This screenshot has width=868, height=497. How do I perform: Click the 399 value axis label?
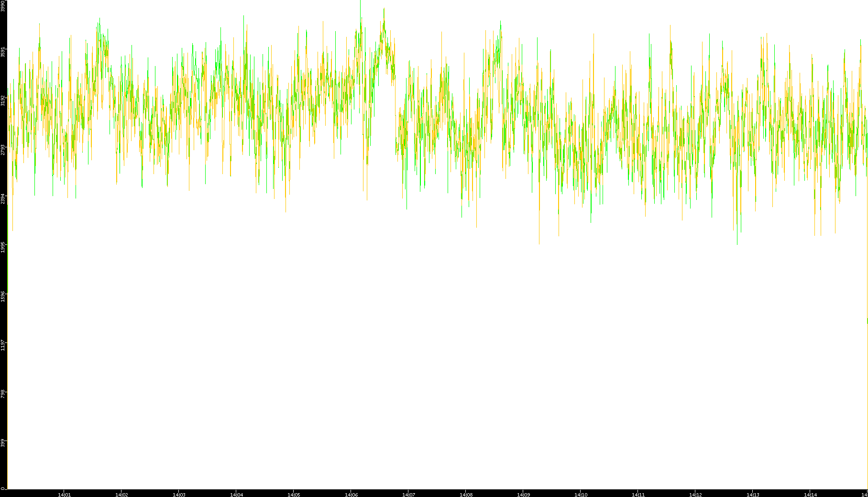[x=3, y=442]
